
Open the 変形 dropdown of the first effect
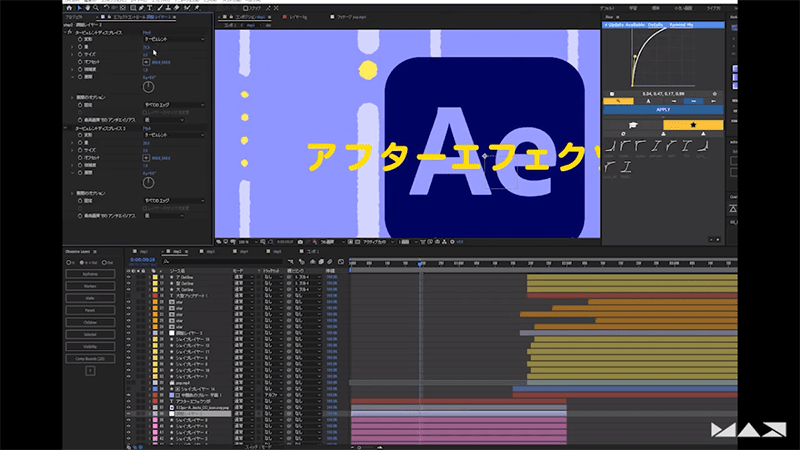174,39
